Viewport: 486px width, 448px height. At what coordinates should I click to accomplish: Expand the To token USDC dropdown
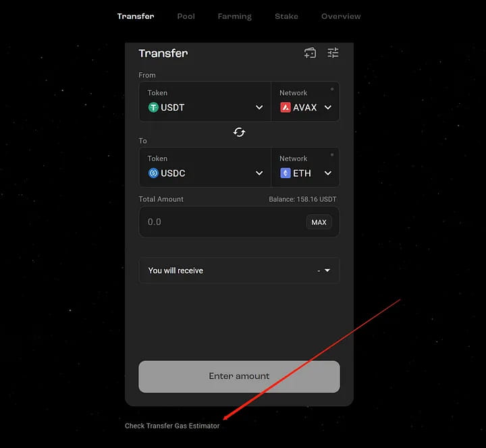coord(205,167)
